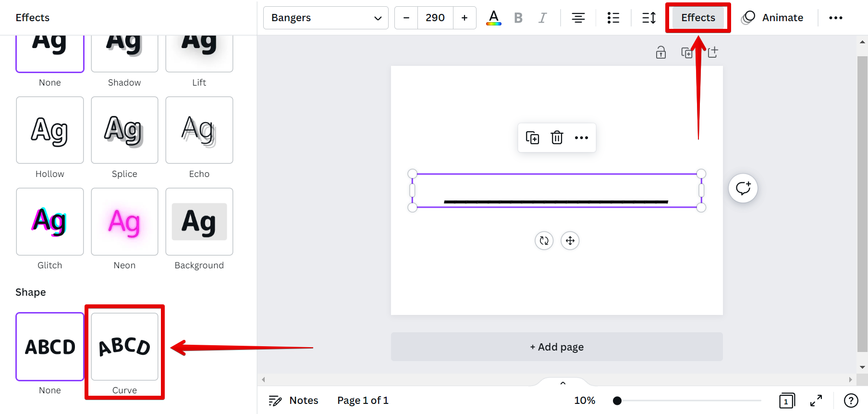The image size is (868, 414).
Task: Lock the page with padlock icon
Action: (661, 52)
